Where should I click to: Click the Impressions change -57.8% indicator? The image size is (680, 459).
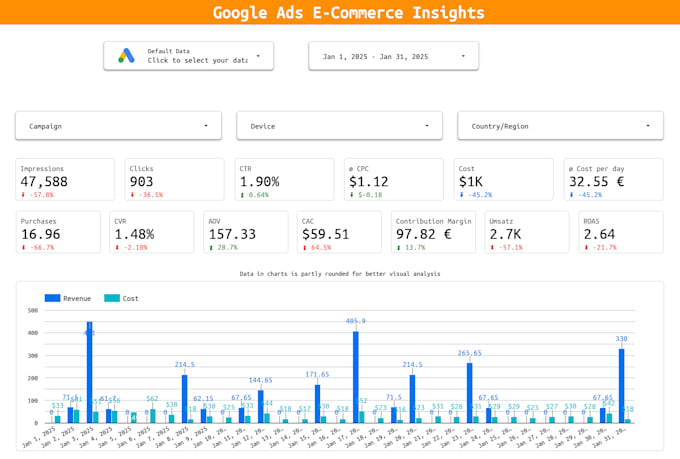tap(37, 195)
